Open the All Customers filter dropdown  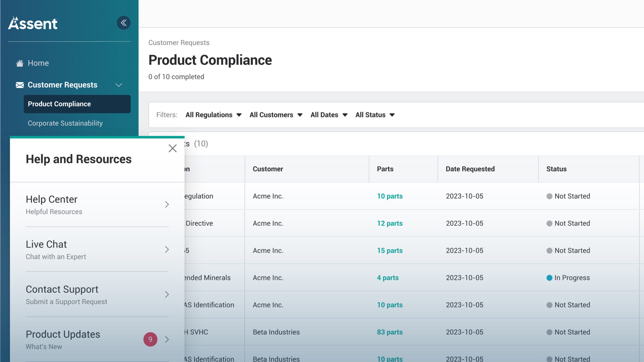click(x=276, y=115)
